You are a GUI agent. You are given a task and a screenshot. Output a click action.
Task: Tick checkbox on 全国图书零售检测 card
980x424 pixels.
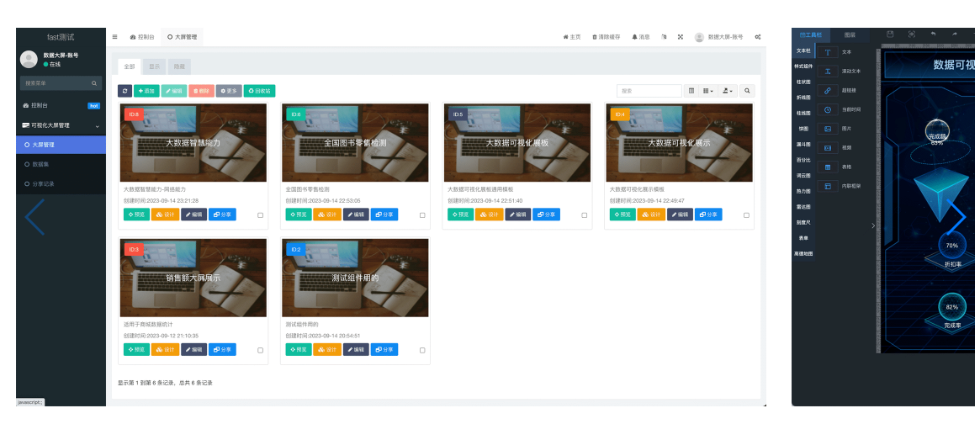422,215
